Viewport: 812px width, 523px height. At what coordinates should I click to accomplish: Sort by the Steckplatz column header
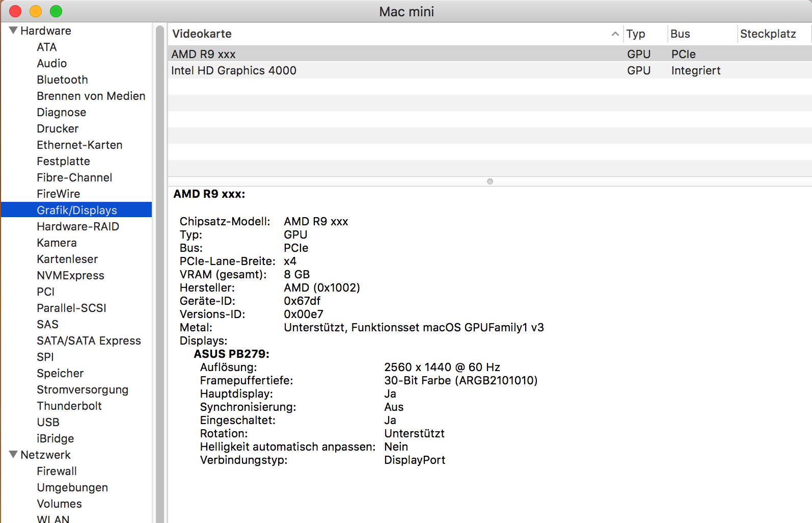point(768,34)
